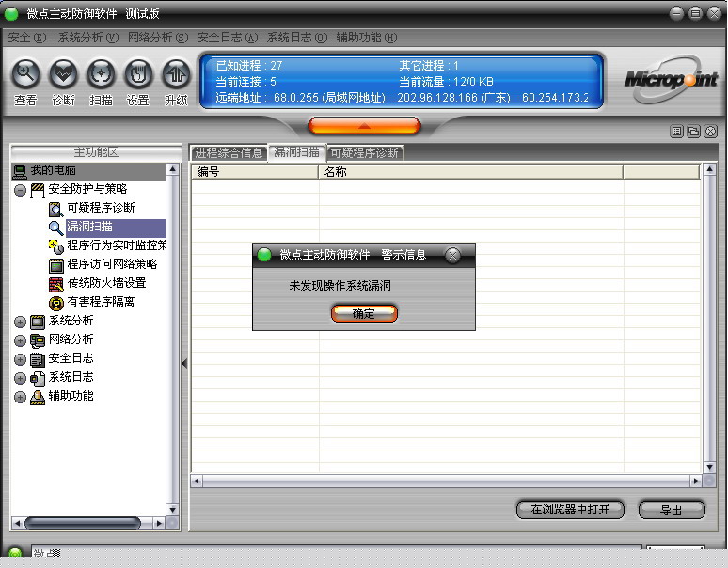Open the 网络分析 menu
This screenshot has width=728, height=568.
coord(158,38)
